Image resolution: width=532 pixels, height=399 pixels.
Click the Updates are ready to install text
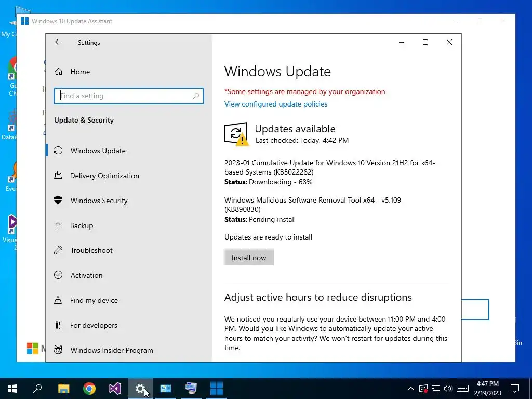(x=268, y=237)
